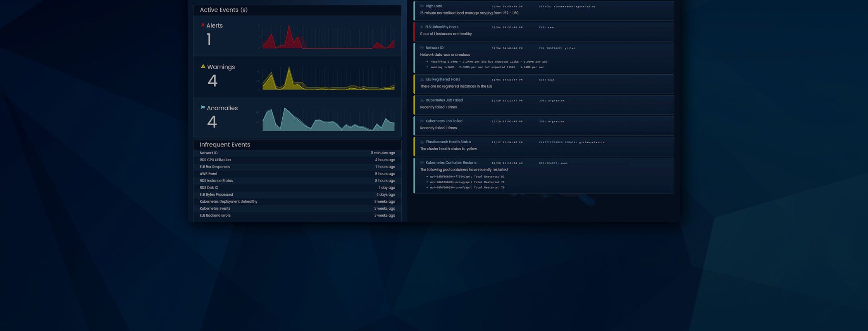Image resolution: width=868 pixels, height=331 pixels.
Task: Click the flag icon on High Load event
Action: pyautogui.click(x=422, y=6)
